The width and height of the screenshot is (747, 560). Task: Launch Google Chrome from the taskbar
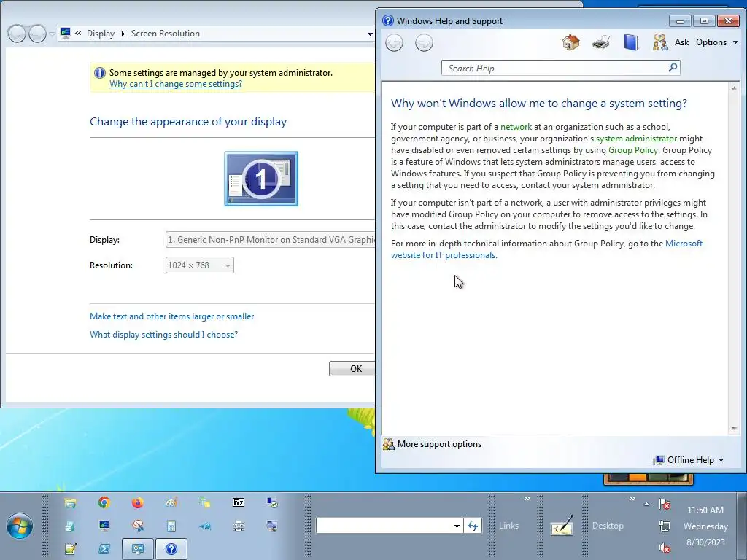tap(104, 503)
